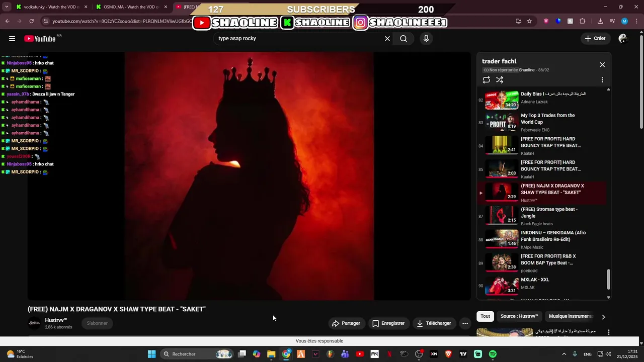Image resolution: width=644 pixels, height=362 pixels.
Task: Open the blue shield extension icon
Action: (558, 21)
